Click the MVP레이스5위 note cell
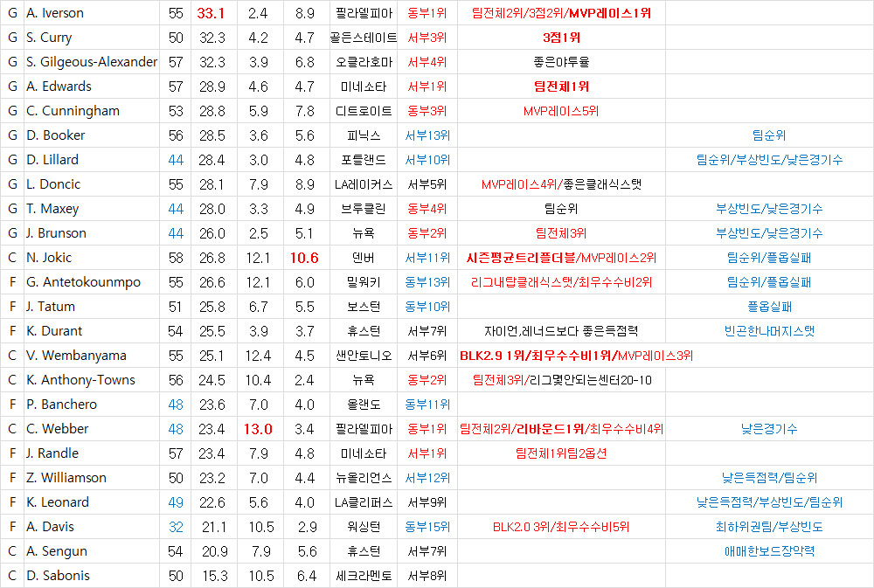The width and height of the screenshot is (874, 588). click(x=561, y=111)
